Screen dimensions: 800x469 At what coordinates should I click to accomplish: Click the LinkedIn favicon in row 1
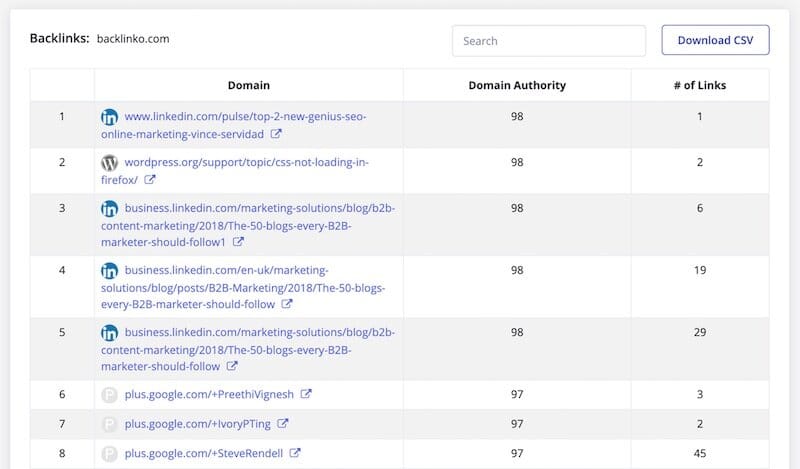[109, 117]
